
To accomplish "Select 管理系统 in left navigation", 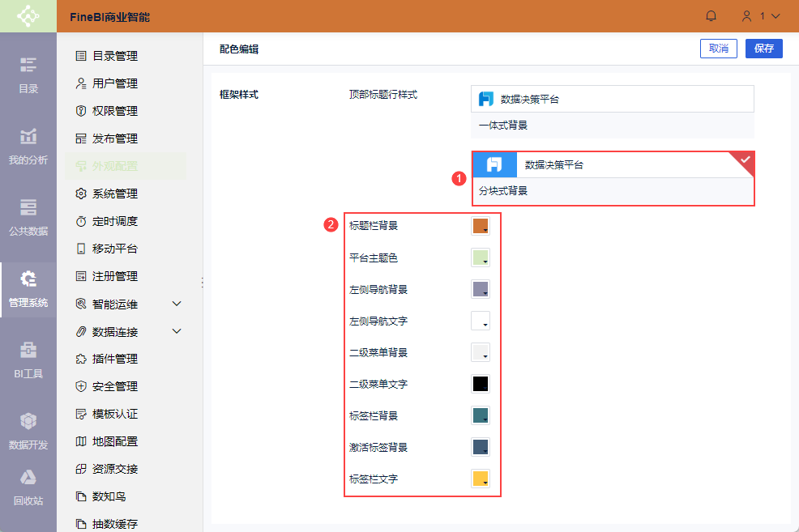I will pos(28,290).
